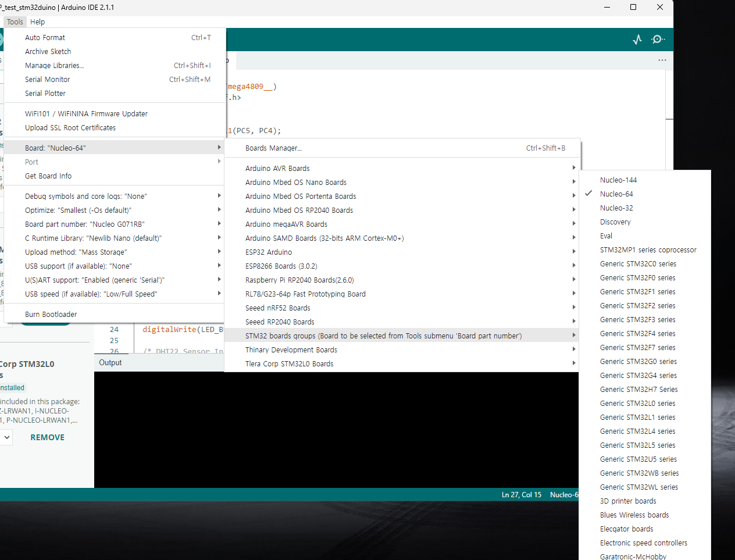Open the Help menu
This screenshot has width=735, height=560.
pos(38,22)
